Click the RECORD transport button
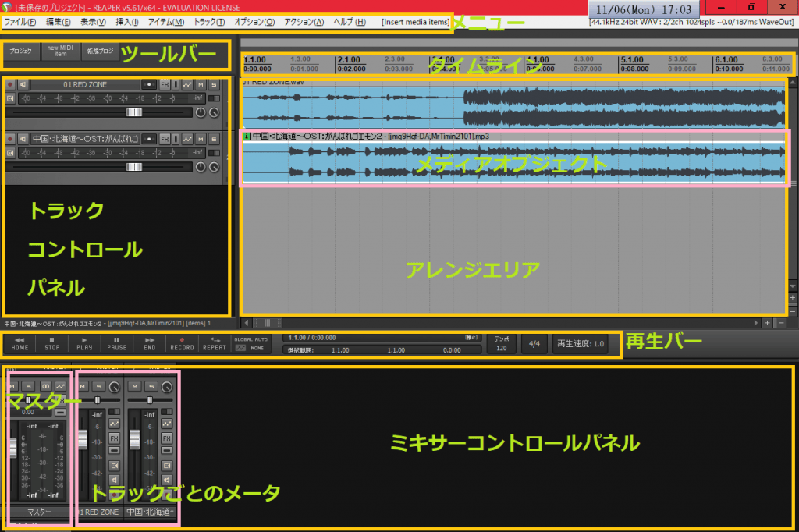Image resolution: width=799 pixels, height=532 pixels. (x=182, y=343)
